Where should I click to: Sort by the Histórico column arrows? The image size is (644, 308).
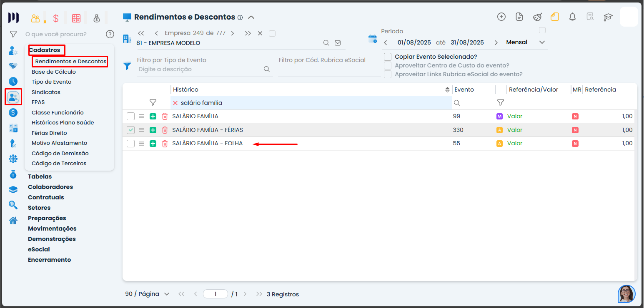pyautogui.click(x=448, y=89)
